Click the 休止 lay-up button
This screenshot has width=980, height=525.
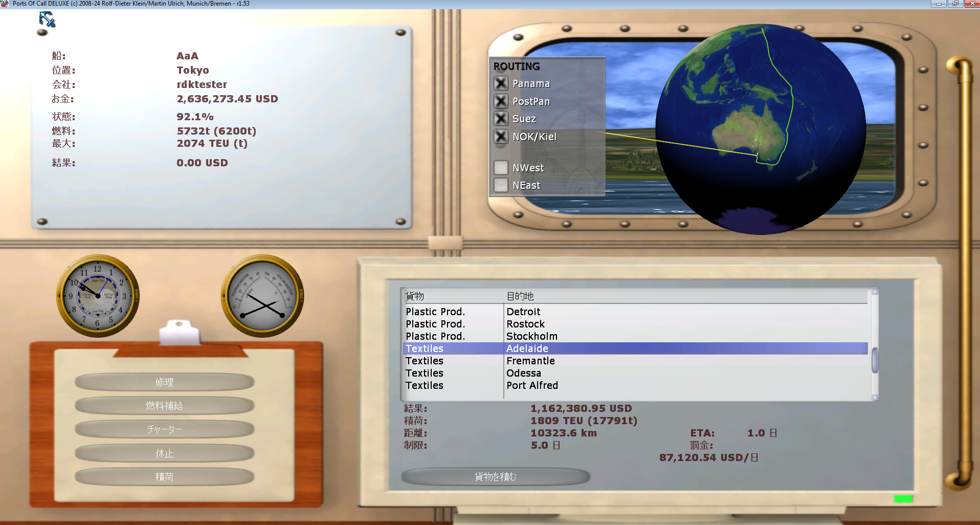point(164,453)
